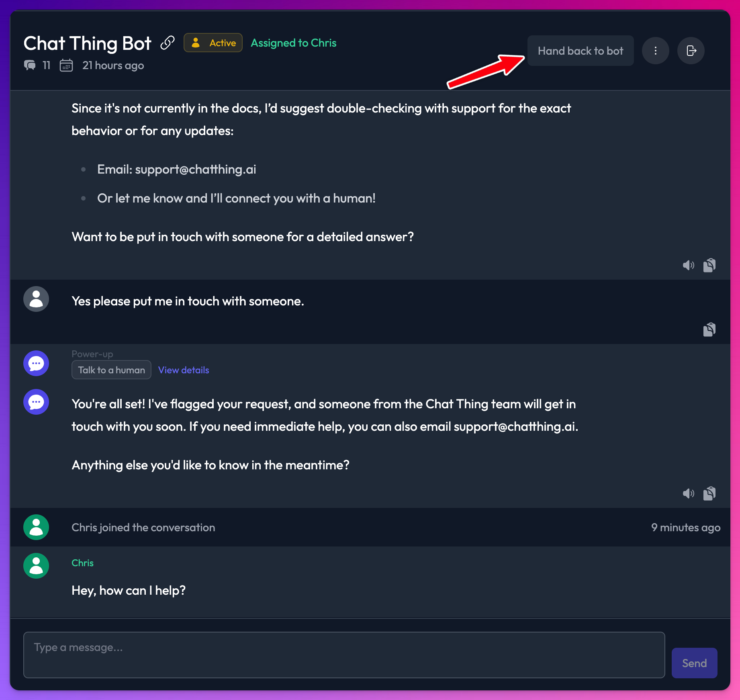The width and height of the screenshot is (740, 700).
Task: Open the 'View details' link
Action: [x=183, y=370]
